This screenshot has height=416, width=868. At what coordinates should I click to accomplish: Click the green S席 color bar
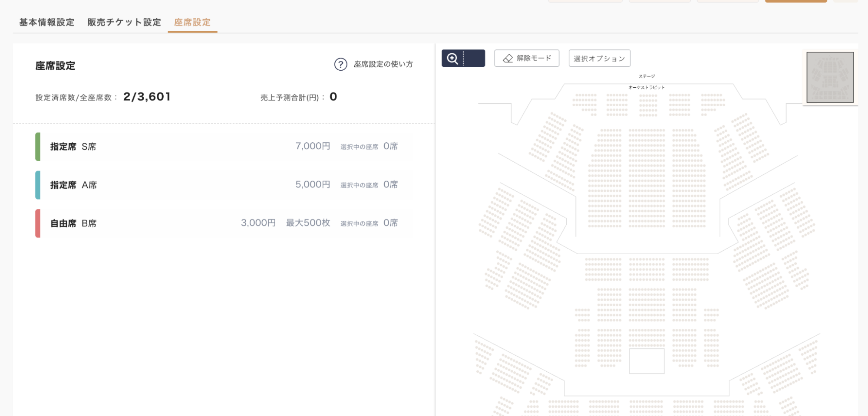38,147
